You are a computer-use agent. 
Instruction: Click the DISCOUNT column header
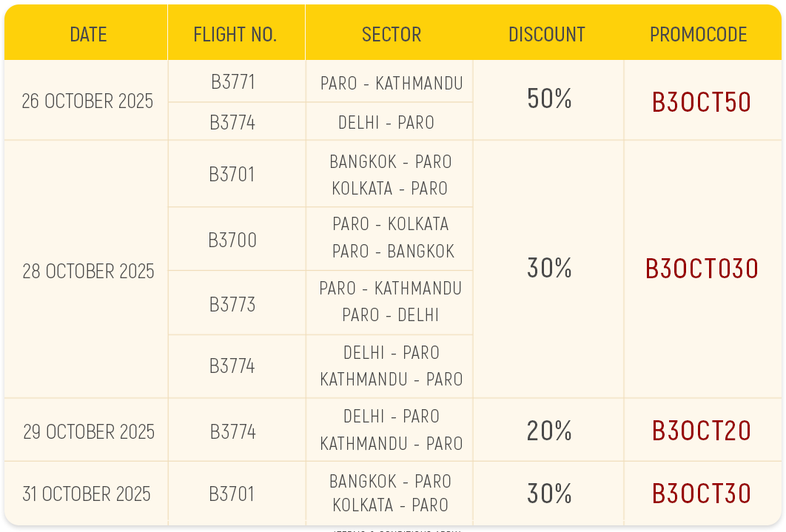(x=547, y=34)
